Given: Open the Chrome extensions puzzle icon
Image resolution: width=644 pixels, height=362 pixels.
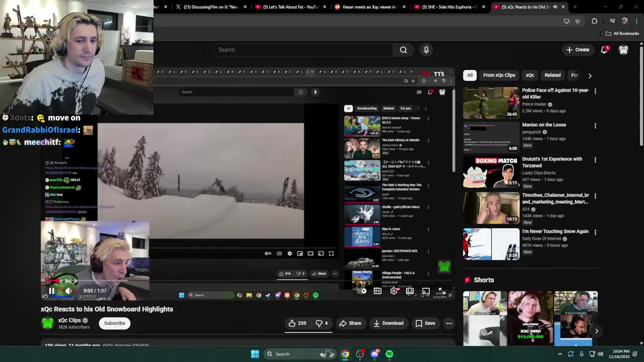Looking at the screenshot, I should click(594, 21).
